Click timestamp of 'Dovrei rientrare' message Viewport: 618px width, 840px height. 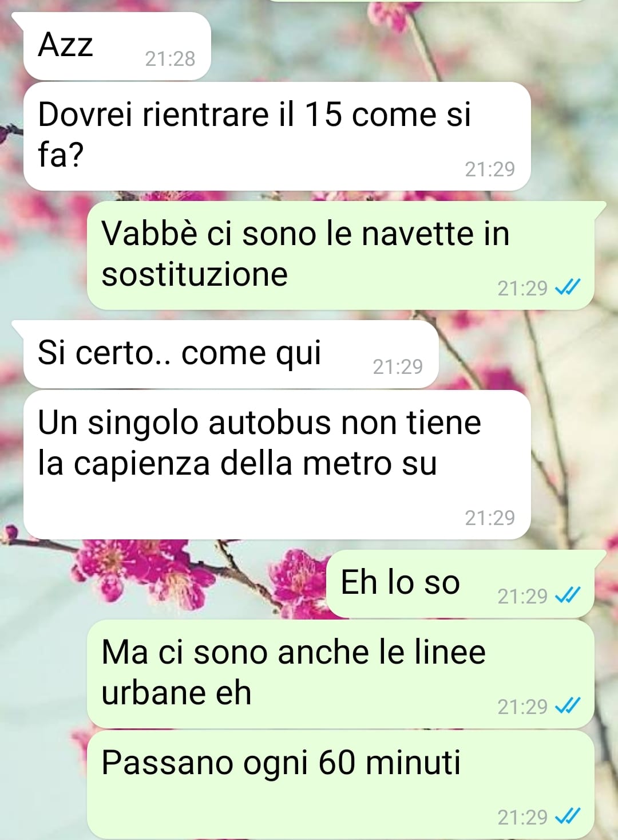490,169
